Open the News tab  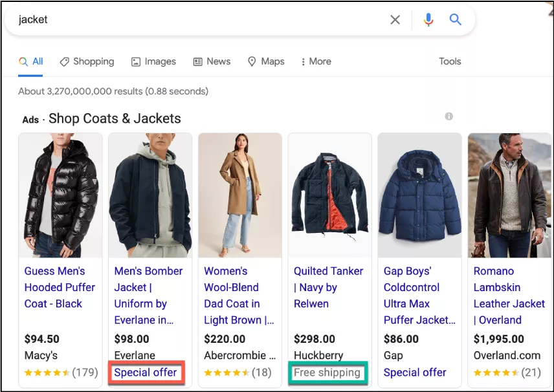[x=212, y=61]
